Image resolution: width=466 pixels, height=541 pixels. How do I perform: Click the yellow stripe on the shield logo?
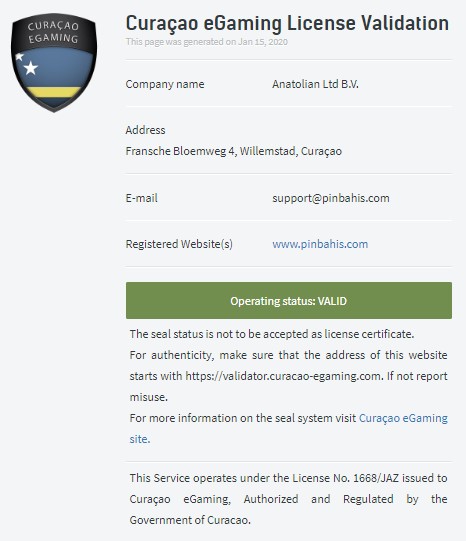(54, 92)
